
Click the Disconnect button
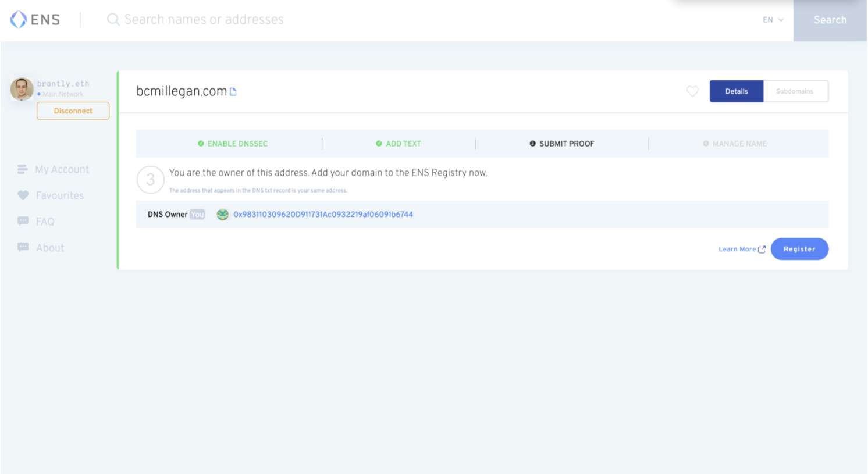[x=73, y=111]
